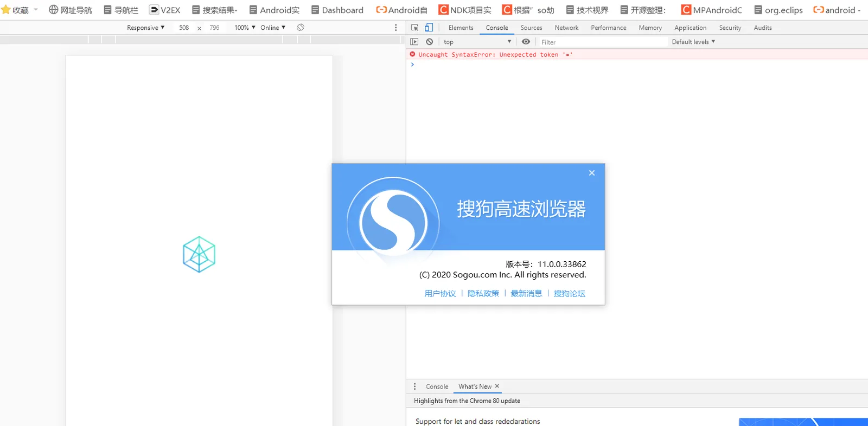Open the device toolbar more options menu
This screenshot has height=426, width=868.
click(x=395, y=28)
